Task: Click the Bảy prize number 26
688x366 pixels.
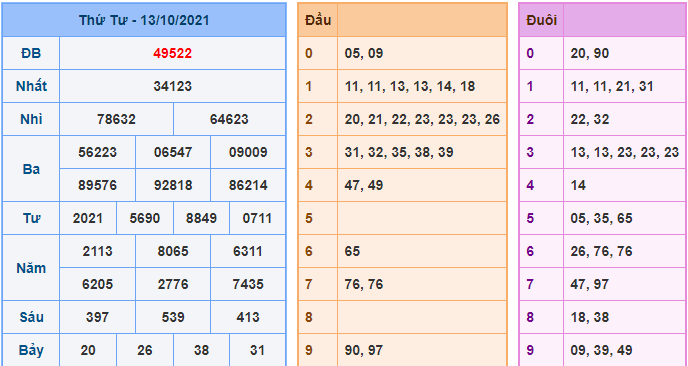Action: point(145,350)
